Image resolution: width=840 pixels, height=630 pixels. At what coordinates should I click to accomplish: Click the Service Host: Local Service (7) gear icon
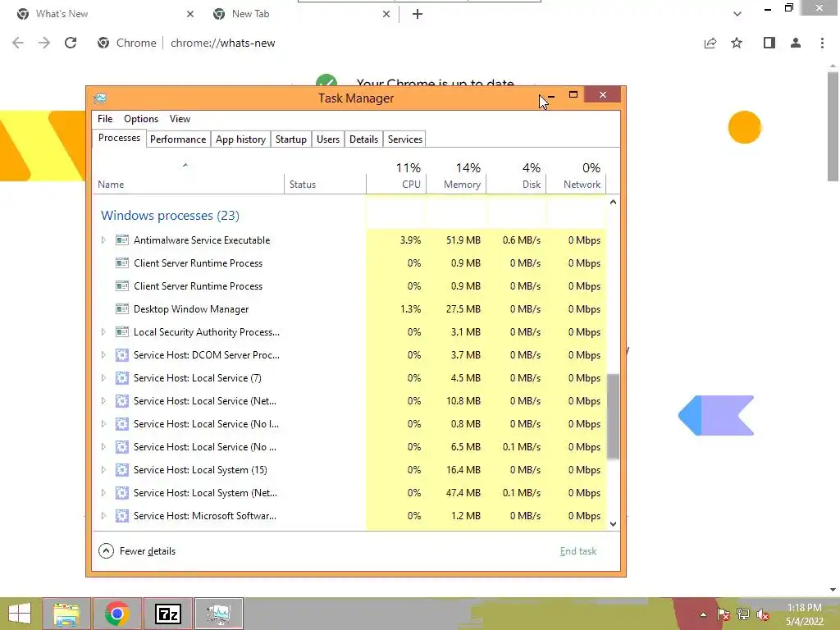click(122, 378)
